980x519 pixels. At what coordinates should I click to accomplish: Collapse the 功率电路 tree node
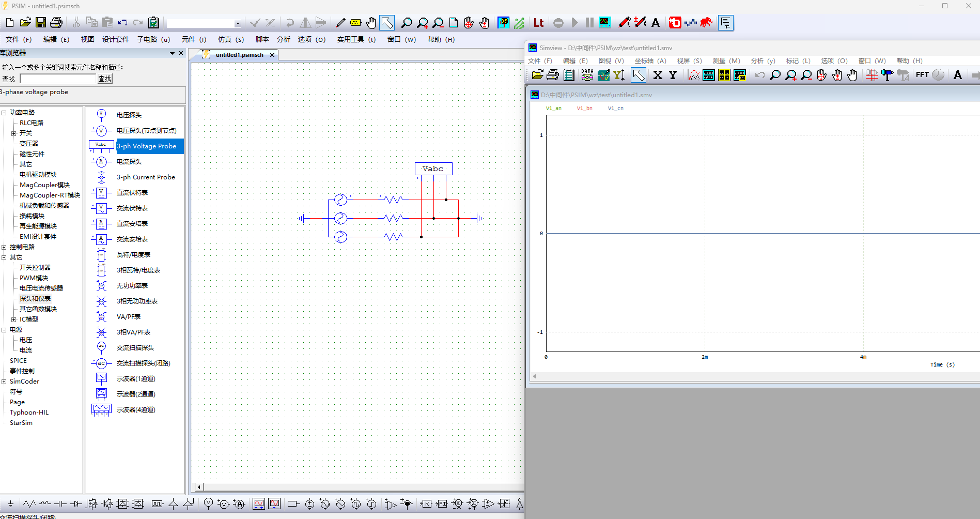pyautogui.click(x=4, y=113)
